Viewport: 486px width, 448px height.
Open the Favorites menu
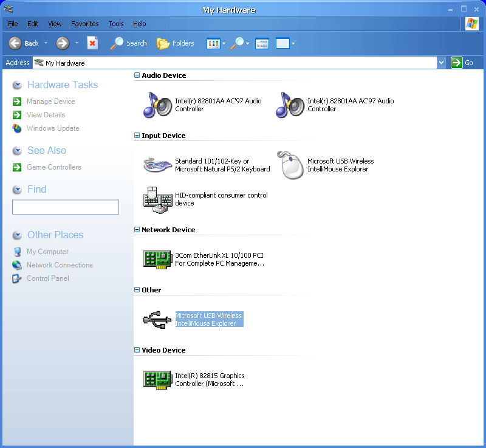pyautogui.click(x=84, y=24)
